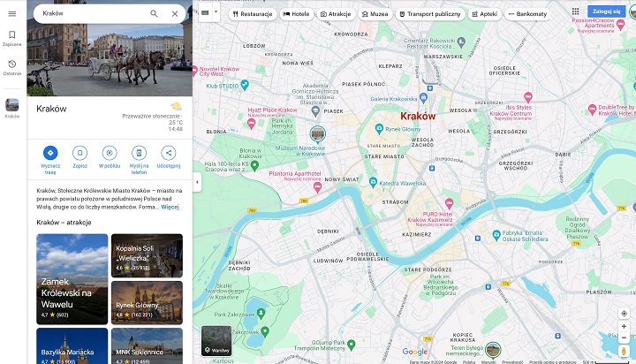The width and height of the screenshot is (636, 364).
Task: Click the Udostępnij share icon
Action: click(x=168, y=153)
